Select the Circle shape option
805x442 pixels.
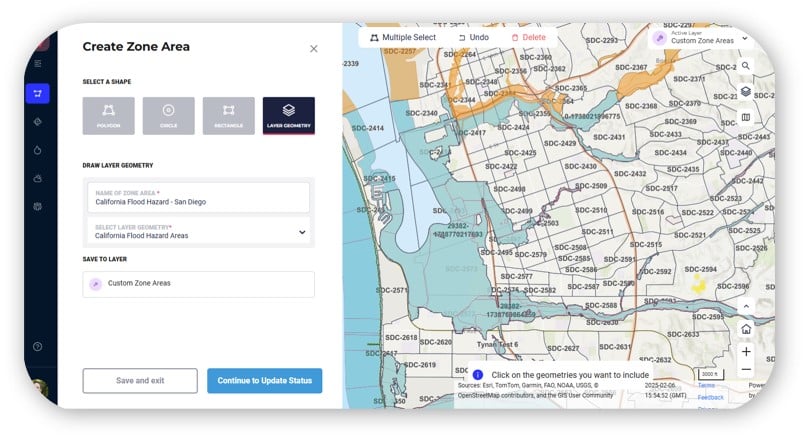[x=168, y=116]
